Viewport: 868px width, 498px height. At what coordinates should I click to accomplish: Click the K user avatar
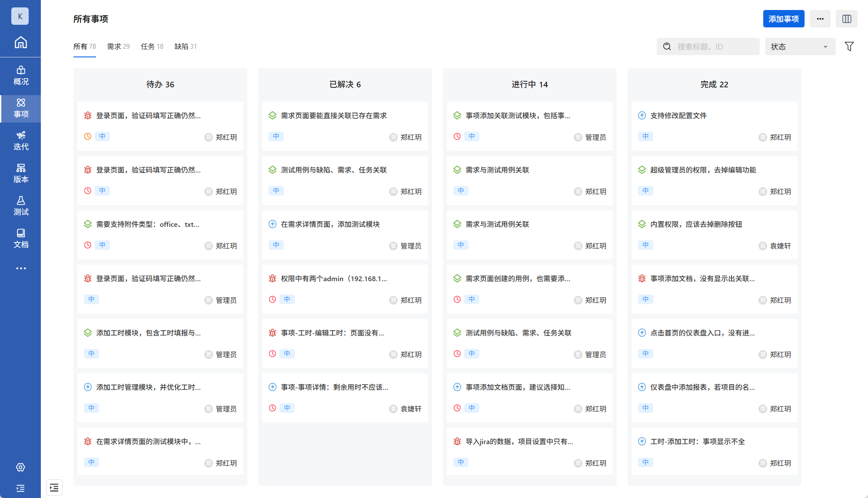pyautogui.click(x=20, y=16)
